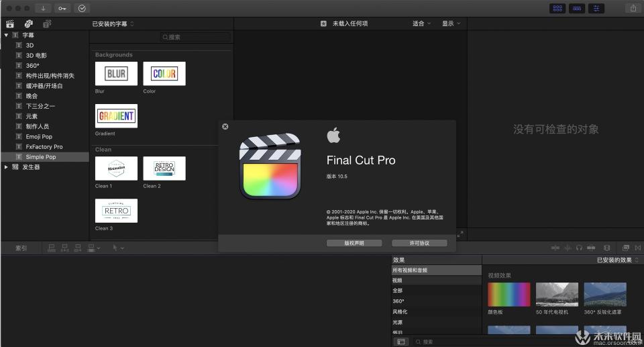The width and height of the screenshot is (644, 347).
Task: Select the Simple Pop category
Action: pos(45,156)
